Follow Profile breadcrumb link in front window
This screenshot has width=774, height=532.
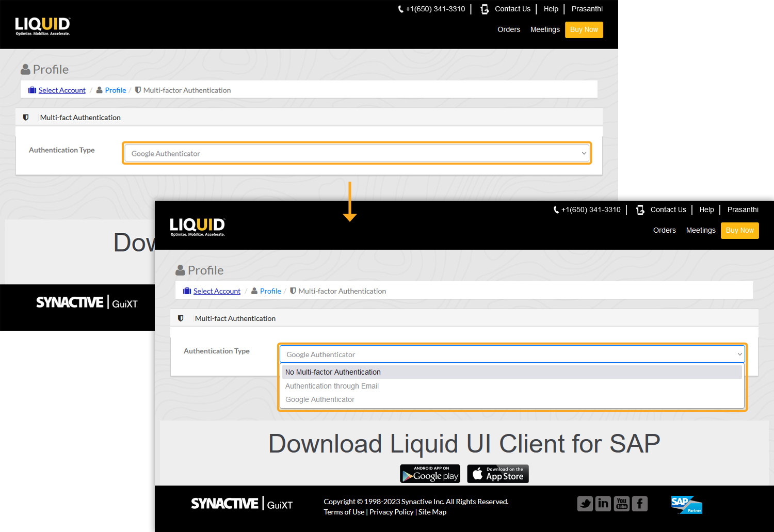pos(270,291)
